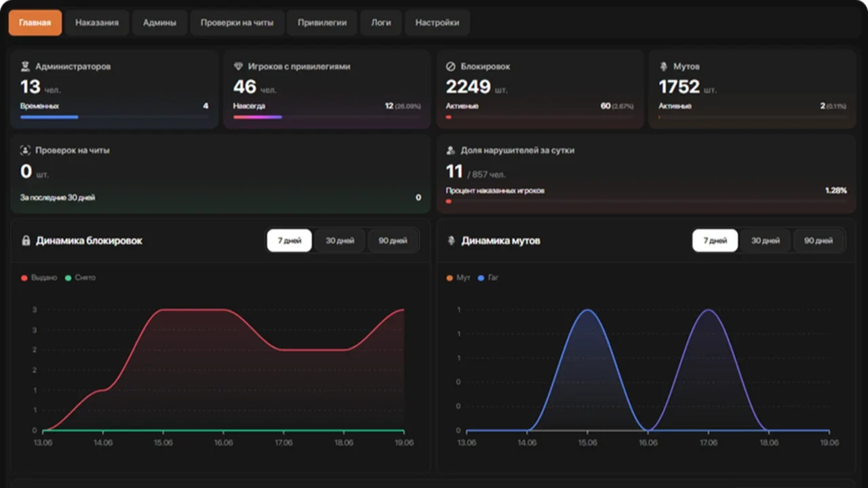Click the За последние 30 дней label
This screenshot has width=868, height=488.
pyautogui.click(x=58, y=197)
